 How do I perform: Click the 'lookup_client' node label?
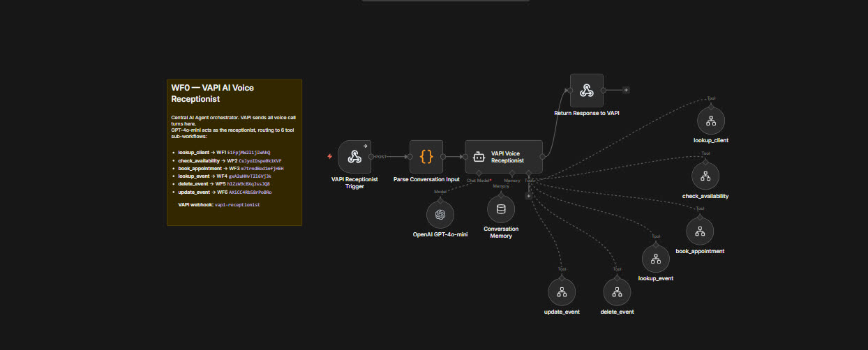[x=711, y=140]
